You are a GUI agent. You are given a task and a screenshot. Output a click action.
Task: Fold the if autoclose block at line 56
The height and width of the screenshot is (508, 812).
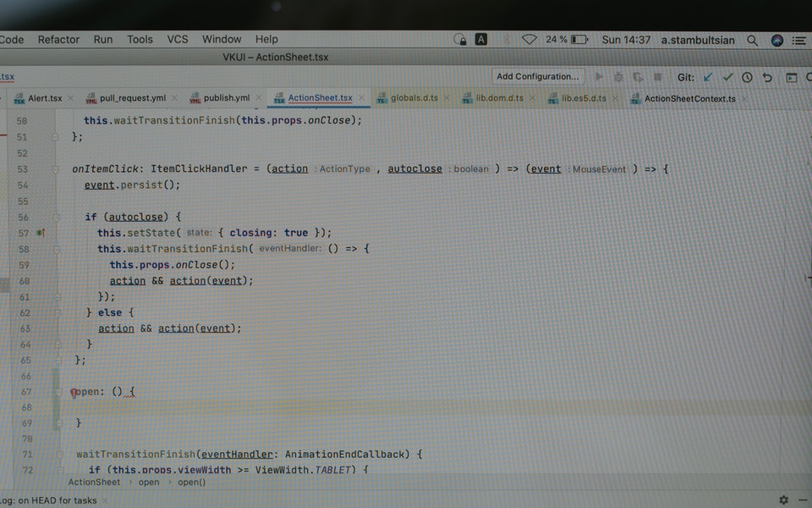point(57,217)
